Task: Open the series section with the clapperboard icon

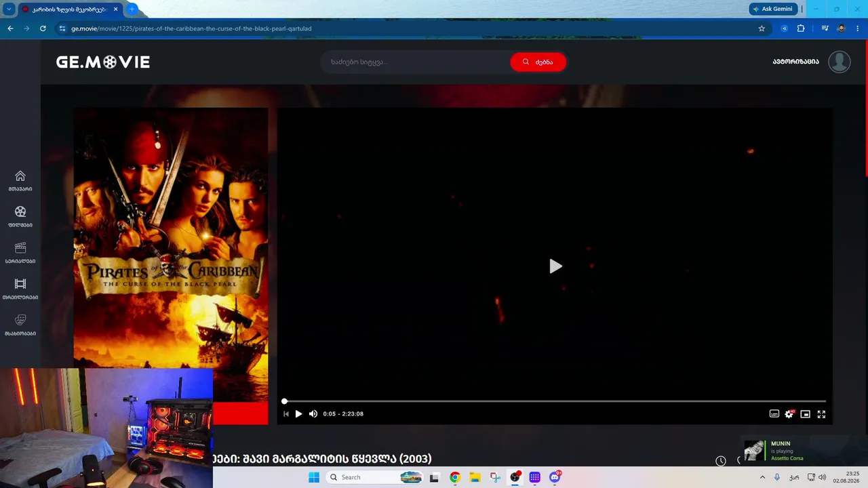Action: pyautogui.click(x=20, y=253)
